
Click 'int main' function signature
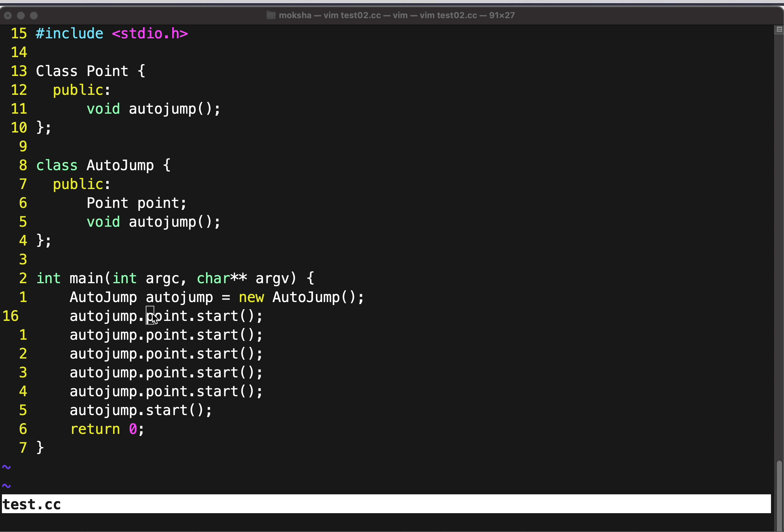175,278
